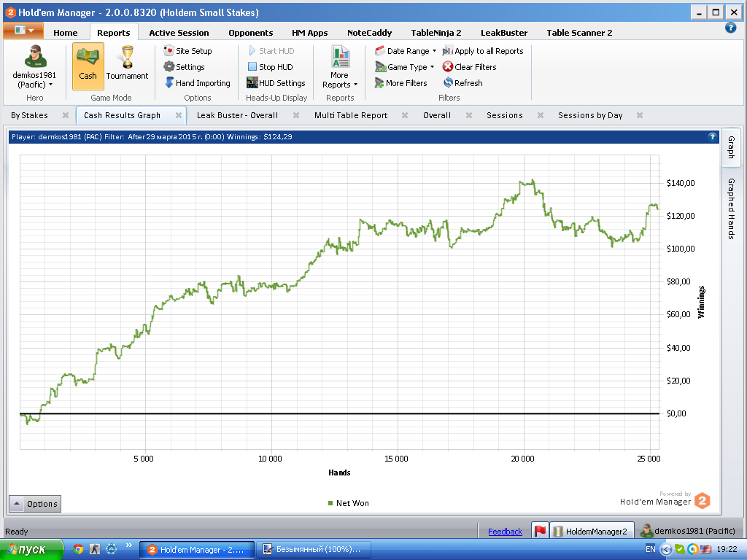Open the Settings gear option

pos(184,67)
